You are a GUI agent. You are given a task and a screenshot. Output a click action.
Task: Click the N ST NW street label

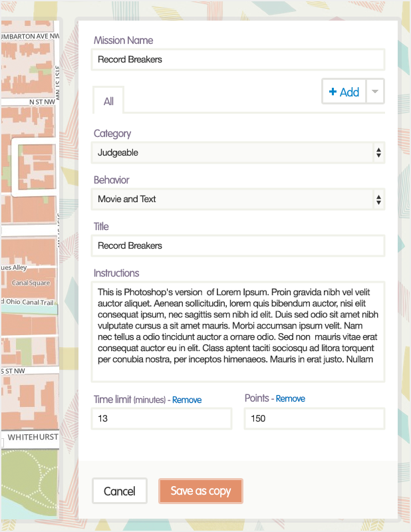point(41,102)
